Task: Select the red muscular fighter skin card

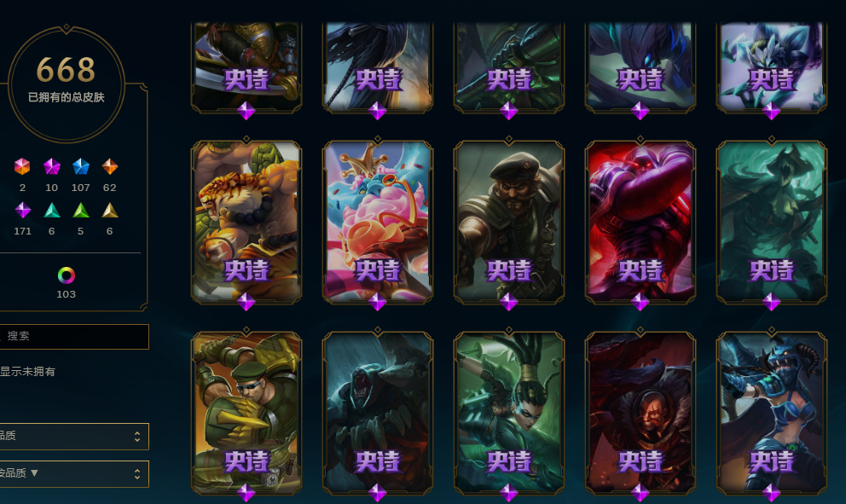Action: point(640,223)
